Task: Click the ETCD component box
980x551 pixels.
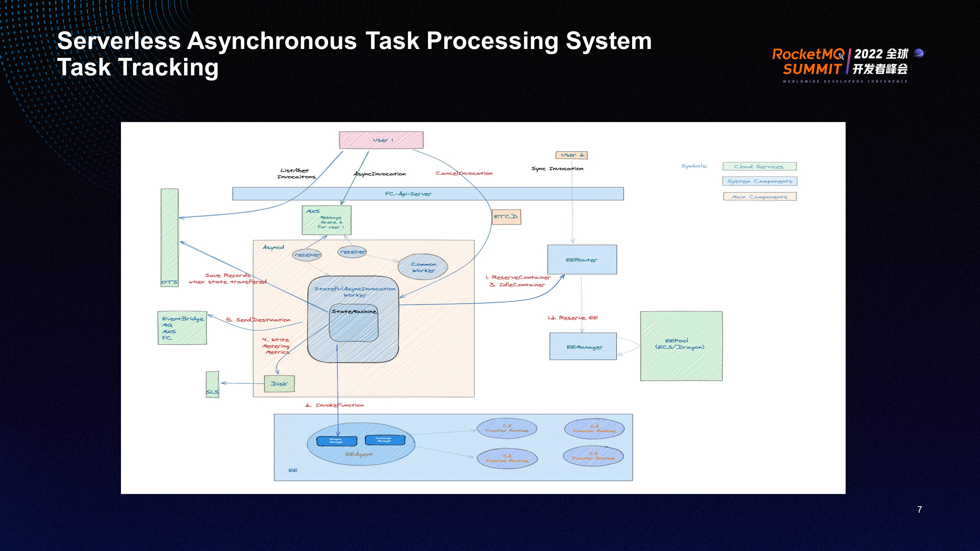Action: (x=506, y=217)
